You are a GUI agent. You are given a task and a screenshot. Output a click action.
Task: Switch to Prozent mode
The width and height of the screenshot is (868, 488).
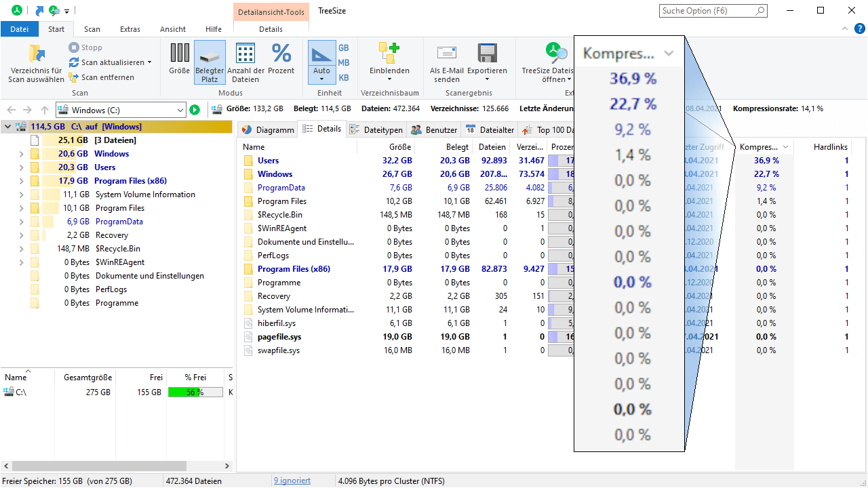click(x=281, y=60)
